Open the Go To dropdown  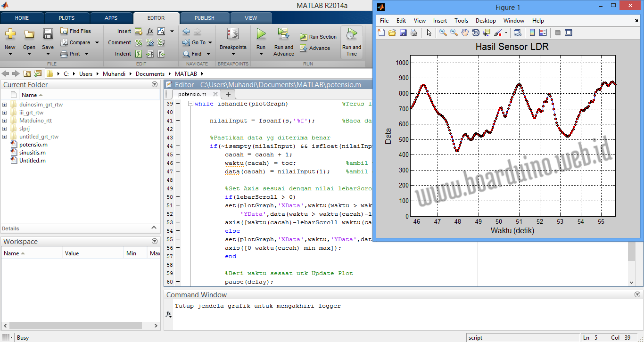coord(210,42)
